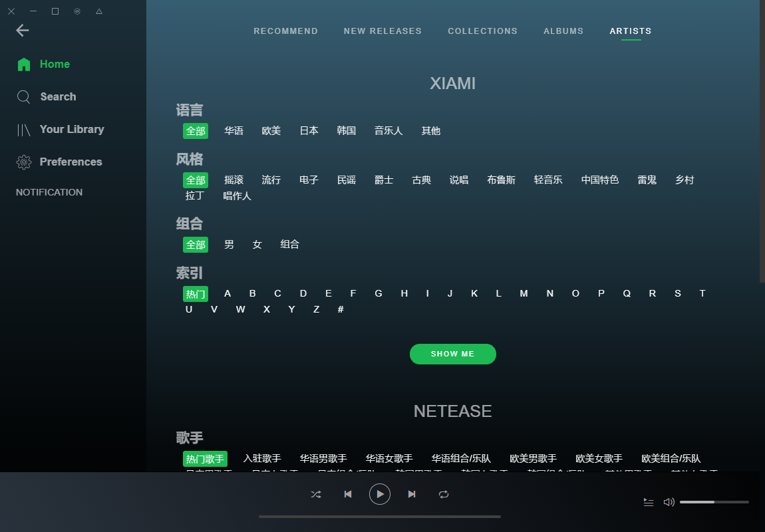Adjust the volume slider

714,502
